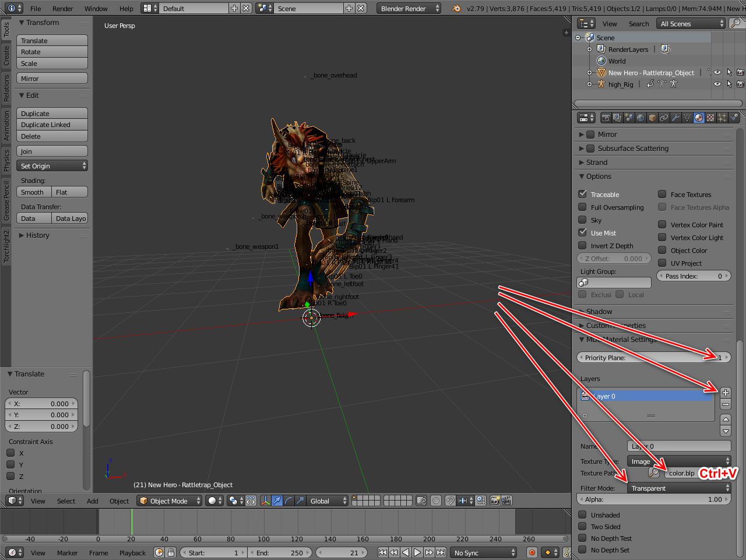Open the Render properties camera tab

[606, 118]
